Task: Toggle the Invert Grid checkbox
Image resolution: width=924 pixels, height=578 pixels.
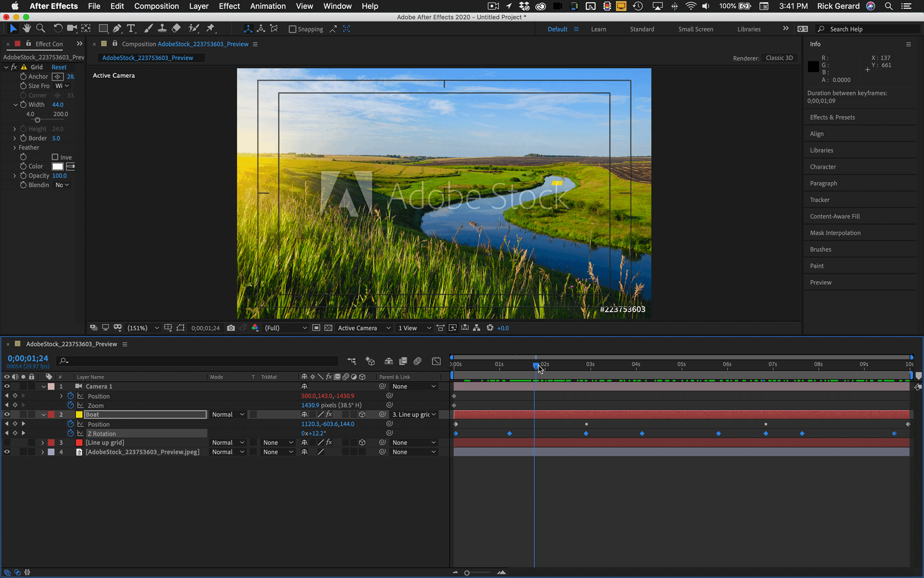Action: (x=55, y=157)
